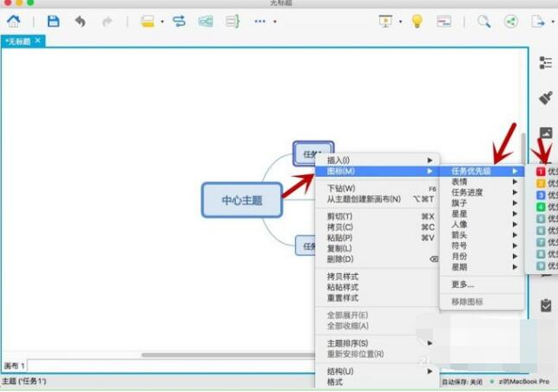Select 剪切(T) in the context menu
This screenshot has height=392, width=558.
377,216
